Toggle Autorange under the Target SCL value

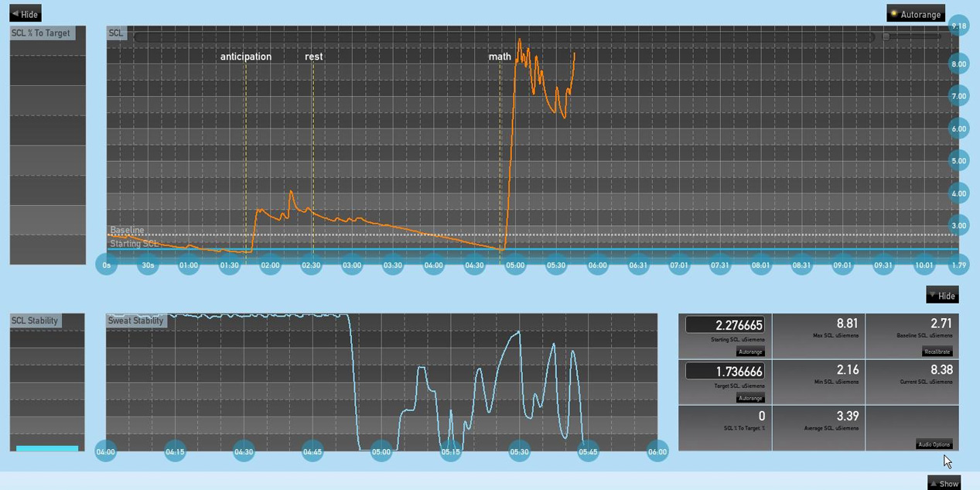pos(750,398)
